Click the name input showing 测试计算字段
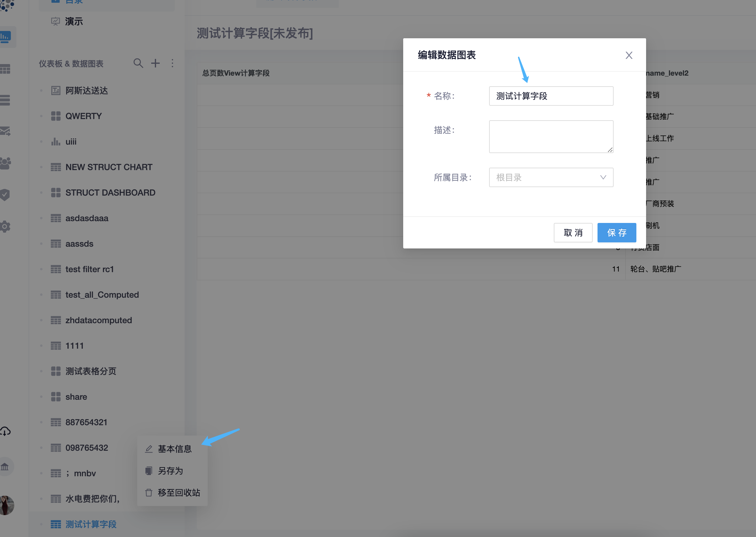Viewport: 756px width, 537px height. coord(551,96)
